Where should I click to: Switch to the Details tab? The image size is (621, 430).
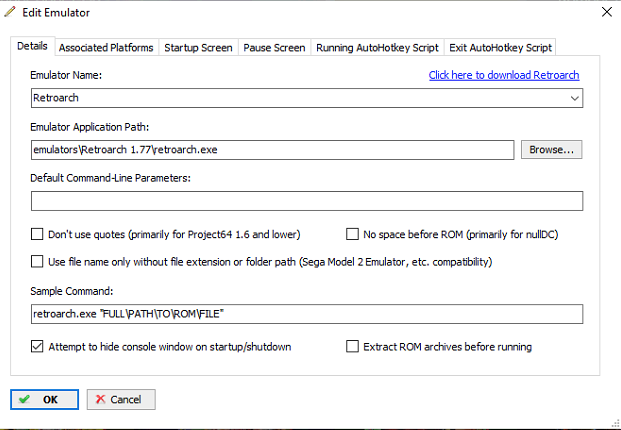32,46
